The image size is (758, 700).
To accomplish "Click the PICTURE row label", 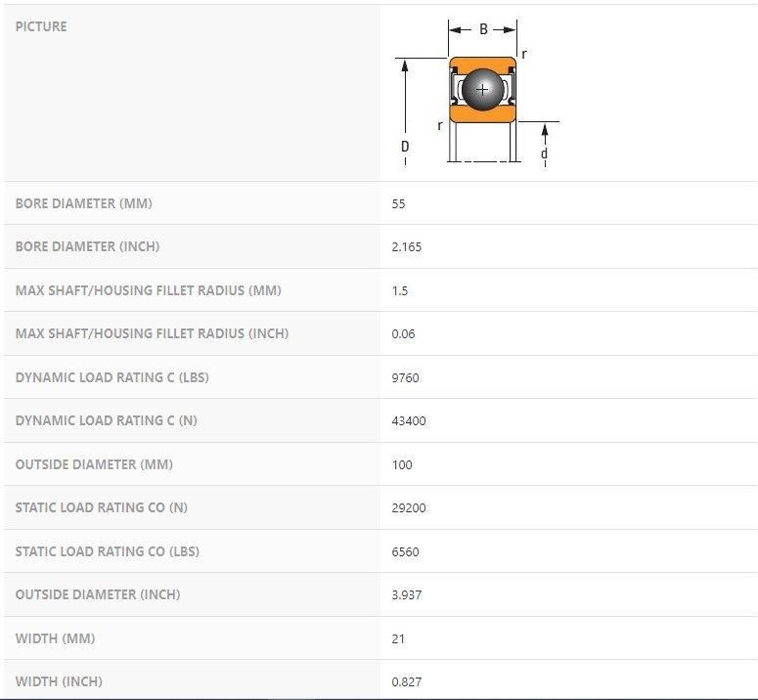I will (x=41, y=26).
